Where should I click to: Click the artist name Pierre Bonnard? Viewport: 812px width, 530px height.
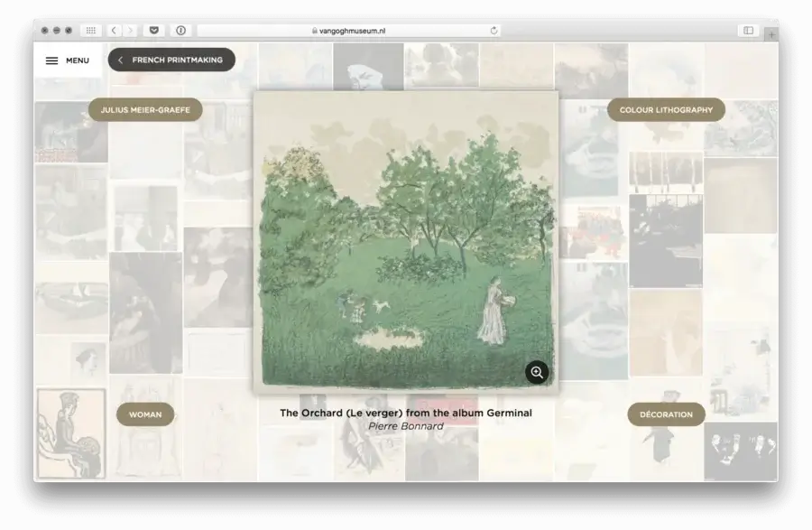(x=405, y=426)
